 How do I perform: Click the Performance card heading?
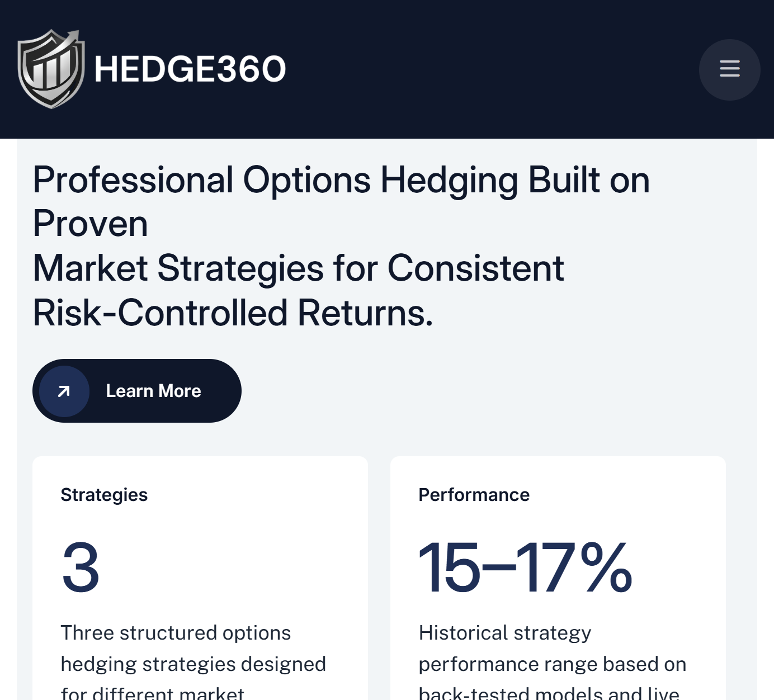click(474, 495)
